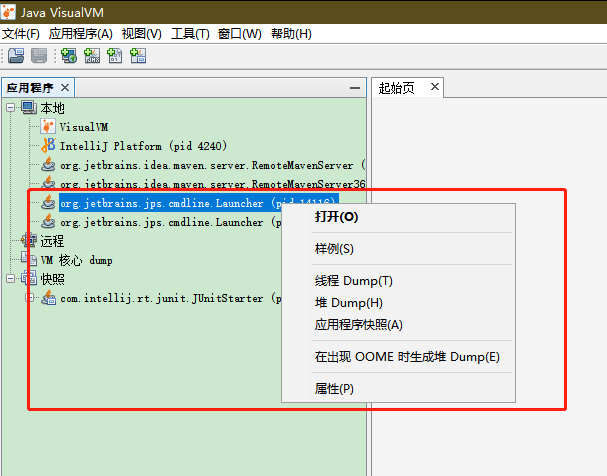Expand the com.intellij.rt.junit.JUnitStarter snapshot node
This screenshot has width=607, height=476.
click(30, 298)
